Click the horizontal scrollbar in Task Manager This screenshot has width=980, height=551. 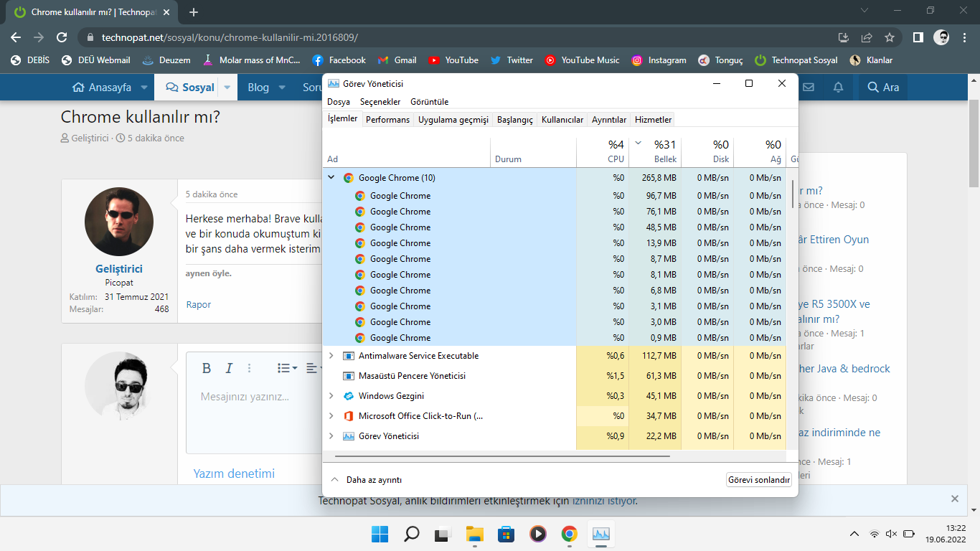click(x=502, y=456)
